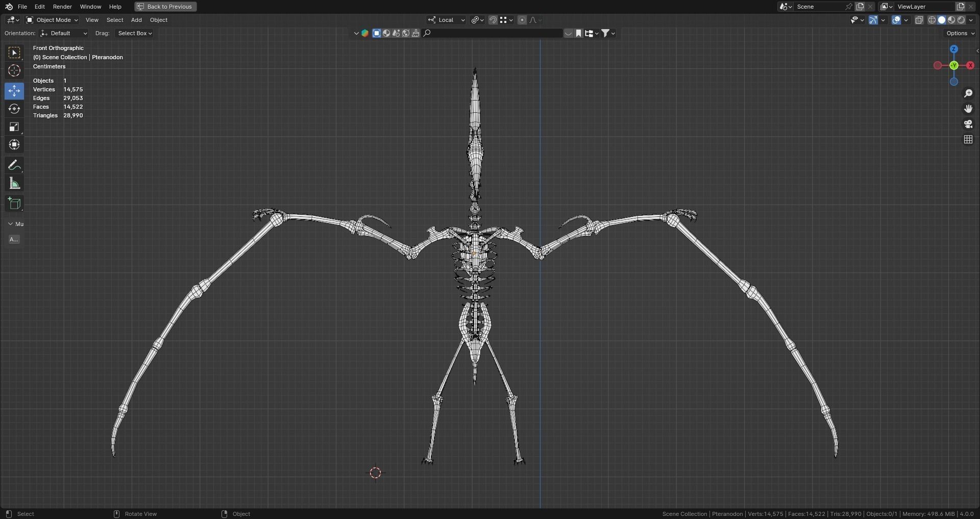Toggle viewport gizmos display
The height and width of the screenshot is (519, 980).
[x=873, y=20]
